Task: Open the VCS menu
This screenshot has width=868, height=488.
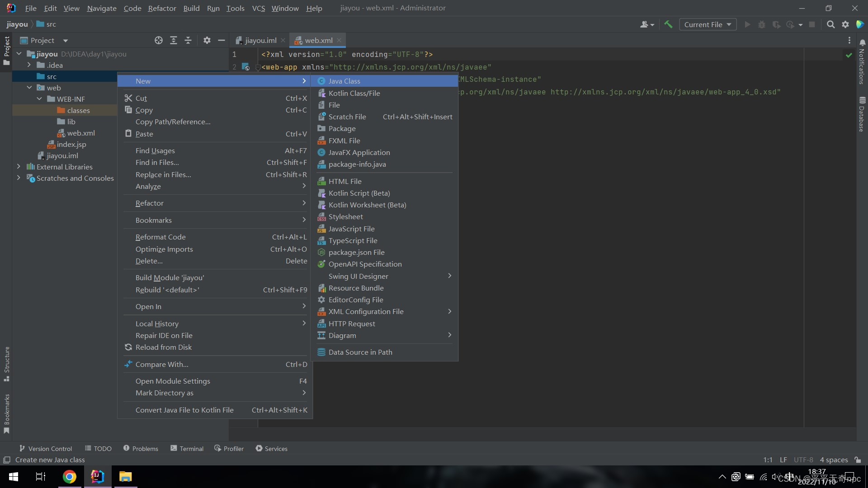Action: (x=258, y=8)
